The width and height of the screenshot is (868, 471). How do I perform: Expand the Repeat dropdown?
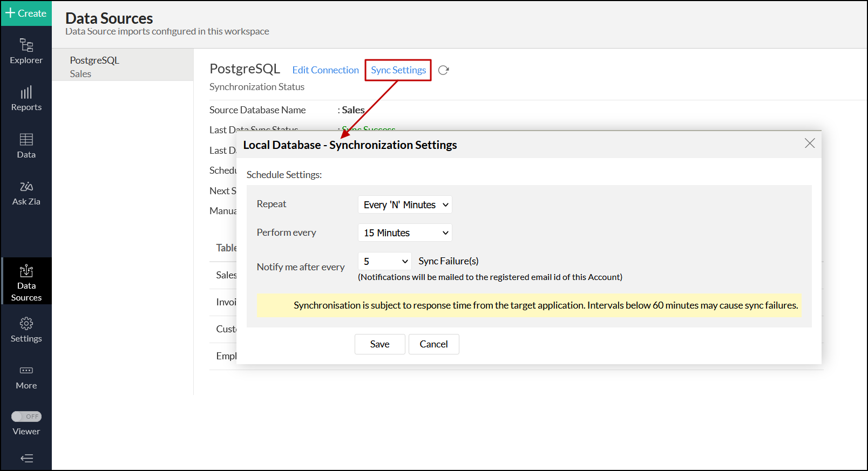tap(405, 204)
